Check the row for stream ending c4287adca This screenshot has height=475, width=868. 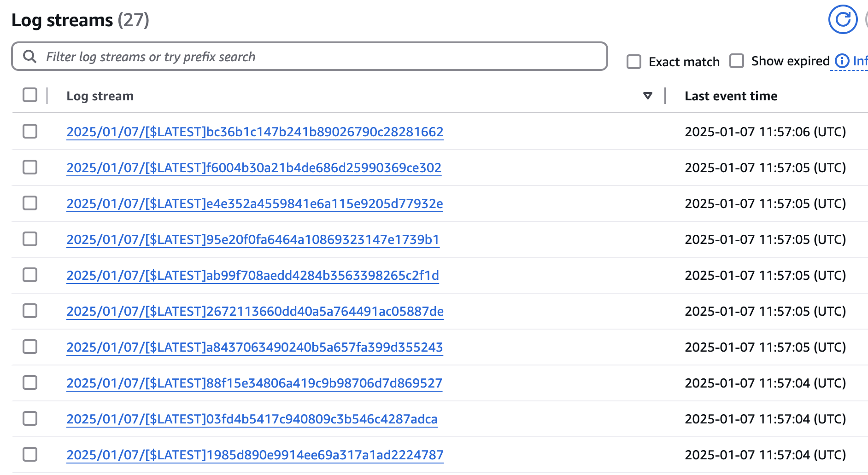tap(30, 418)
